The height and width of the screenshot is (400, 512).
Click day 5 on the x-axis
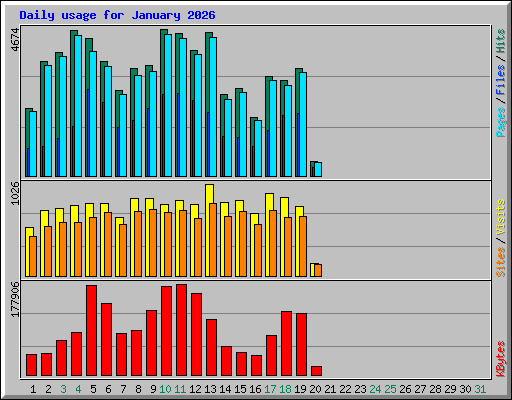point(93,389)
